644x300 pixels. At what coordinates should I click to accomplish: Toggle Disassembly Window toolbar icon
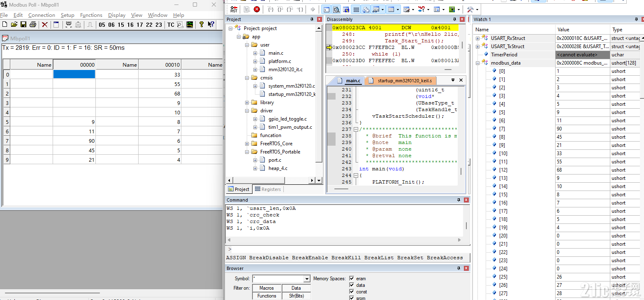(336, 9)
